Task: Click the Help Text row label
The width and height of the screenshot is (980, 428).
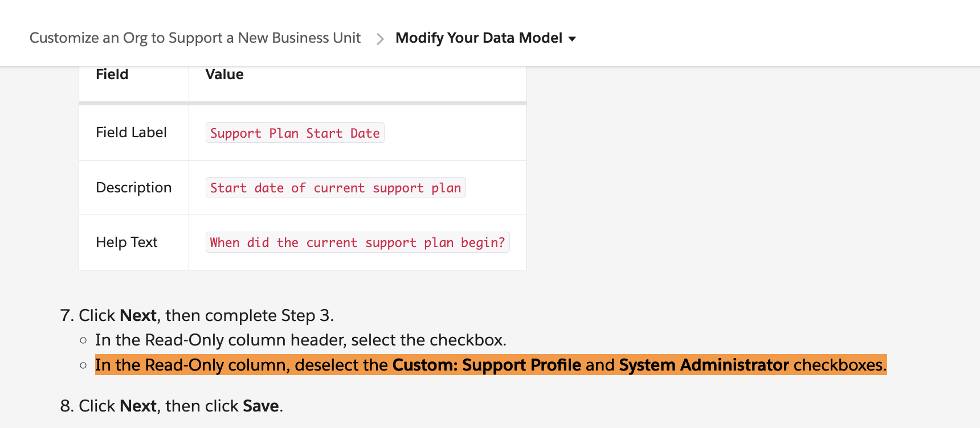Action: pyautogui.click(x=126, y=242)
